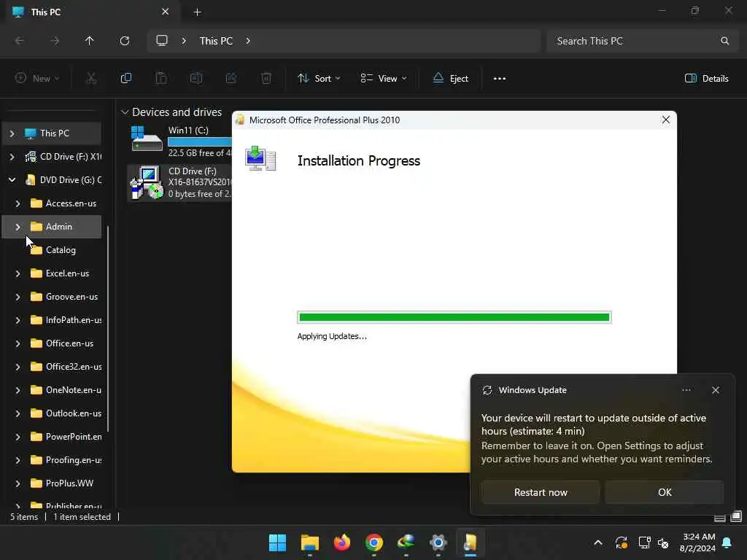Click Restart now in Windows Update
Image resolution: width=747 pixels, height=560 pixels.
[541, 492]
